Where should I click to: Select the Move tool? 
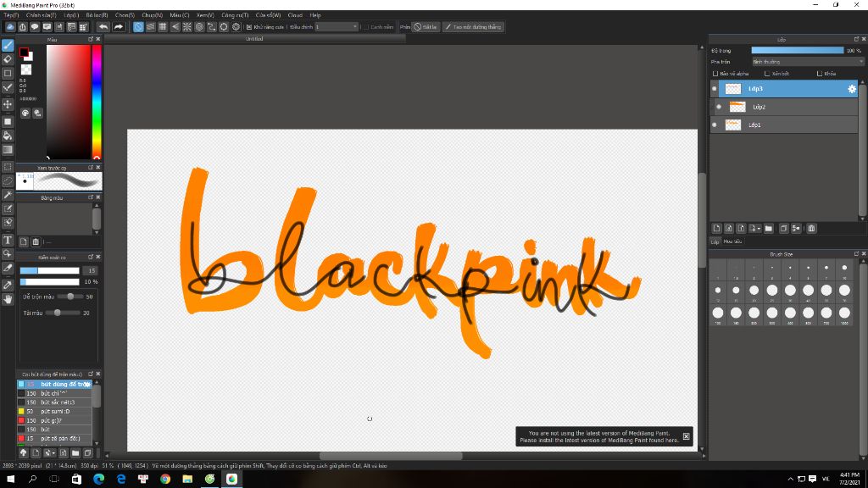pyautogui.click(x=8, y=104)
